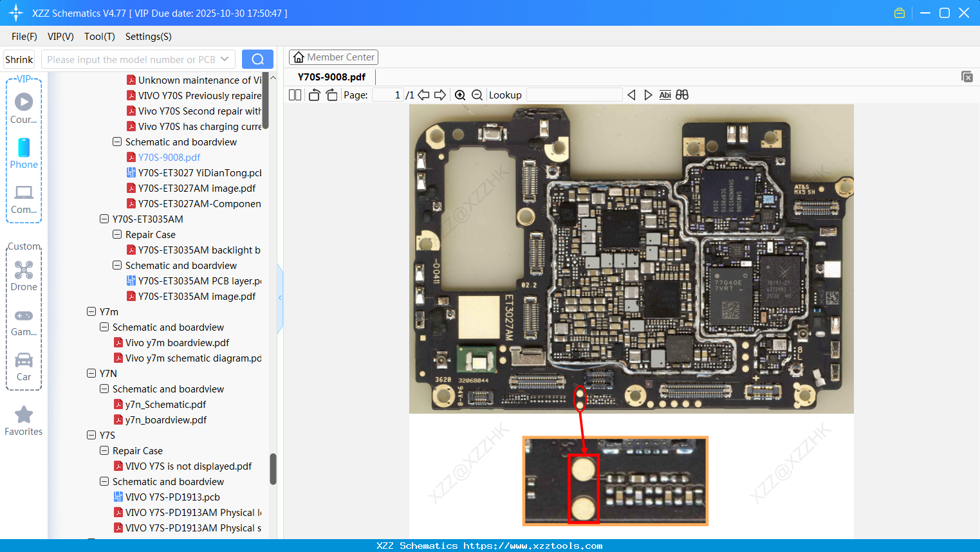
Task: Click the blue search button
Action: click(257, 59)
